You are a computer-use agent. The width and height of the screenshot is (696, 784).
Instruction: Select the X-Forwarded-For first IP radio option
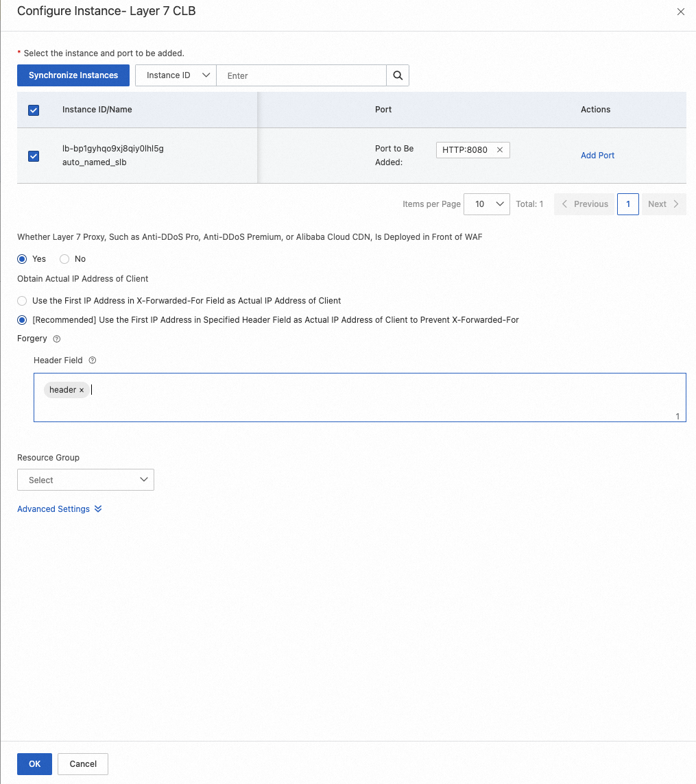21,301
